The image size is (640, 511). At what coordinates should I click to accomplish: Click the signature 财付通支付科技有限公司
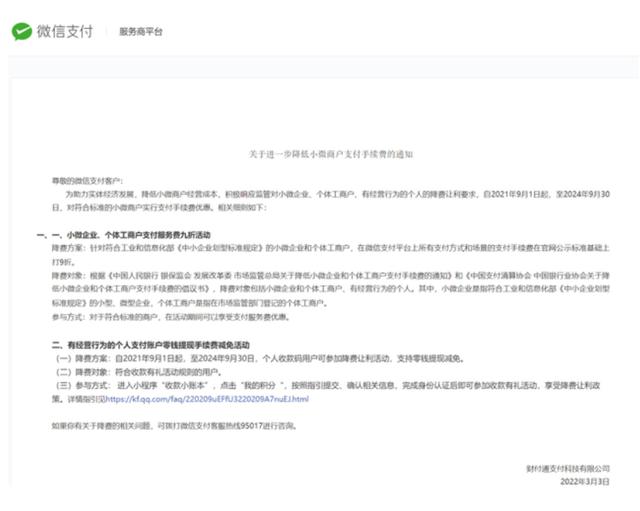[568, 468]
